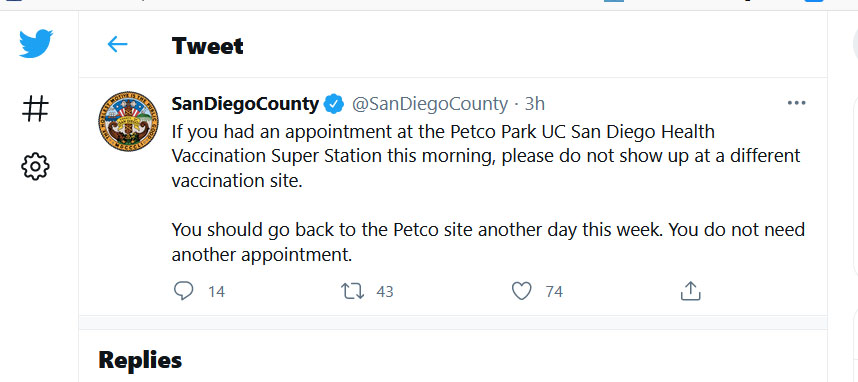Click the like count 74
Viewport: 858px width, 382px height.
tap(554, 292)
